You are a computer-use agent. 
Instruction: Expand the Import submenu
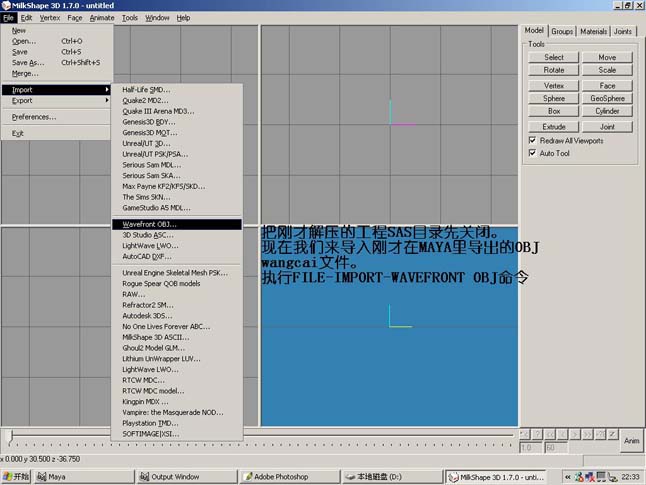(x=56, y=90)
